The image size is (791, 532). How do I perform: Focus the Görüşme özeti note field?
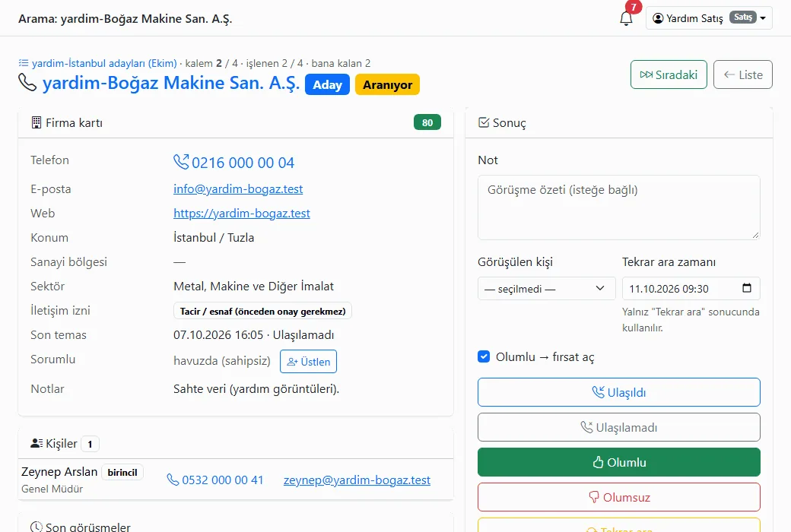[618, 207]
